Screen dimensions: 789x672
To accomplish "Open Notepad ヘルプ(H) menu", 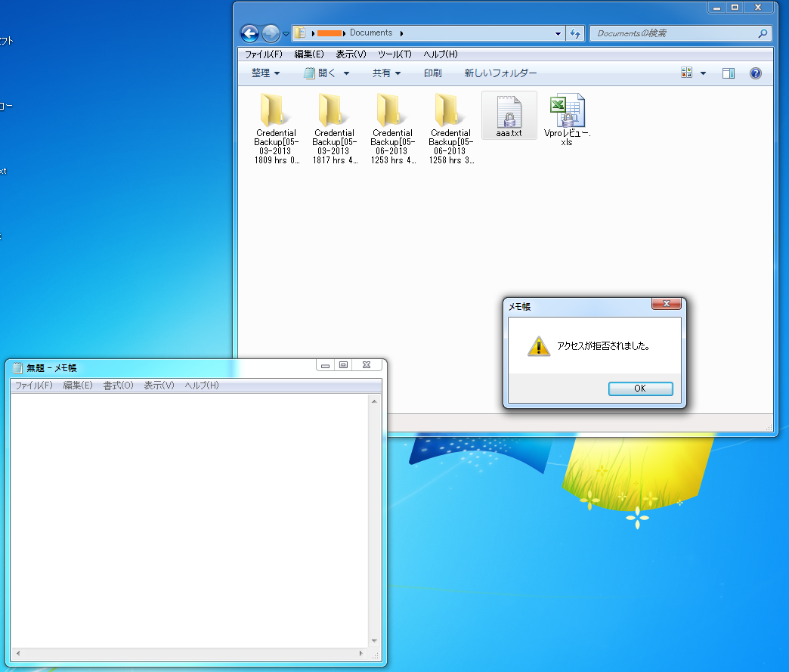I will pyautogui.click(x=202, y=386).
